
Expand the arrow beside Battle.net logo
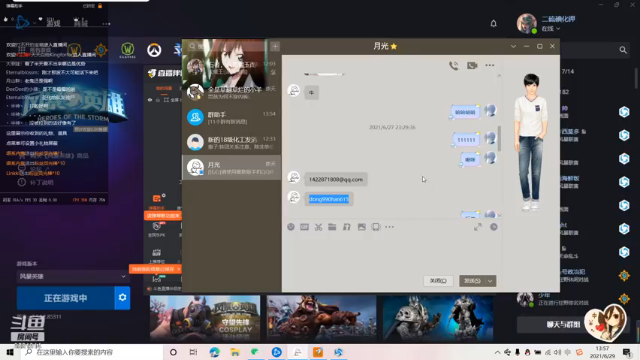click(34, 23)
